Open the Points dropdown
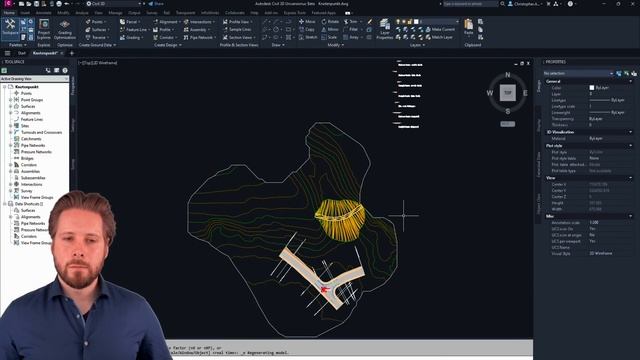Image resolution: width=640 pixels, height=360 pixels. tap(96, 22)
